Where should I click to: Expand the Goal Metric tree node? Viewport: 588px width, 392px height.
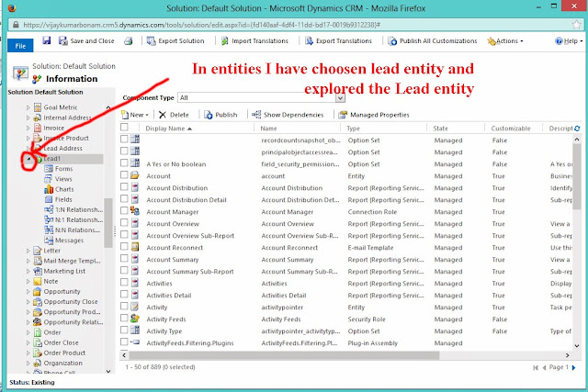click(28, 107)
